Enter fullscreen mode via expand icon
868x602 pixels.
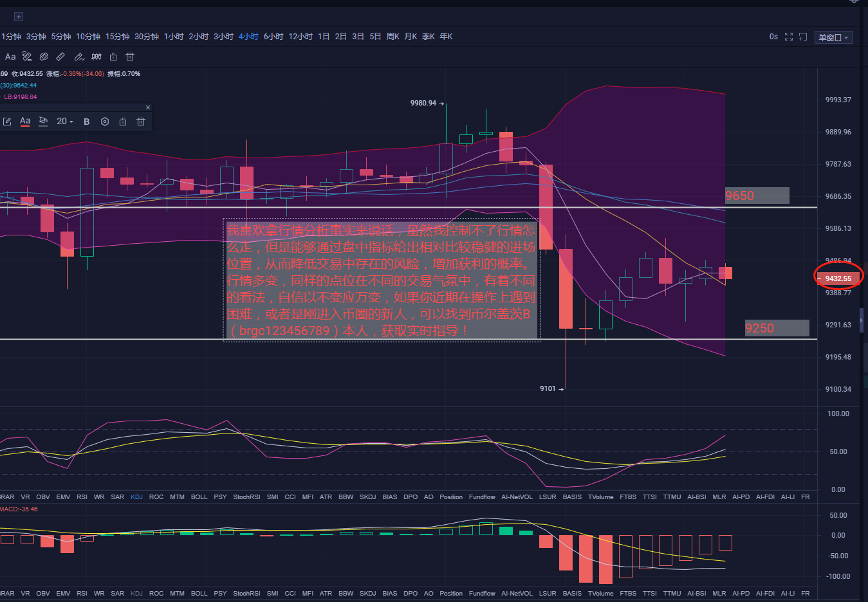click(x=789, y=37)
